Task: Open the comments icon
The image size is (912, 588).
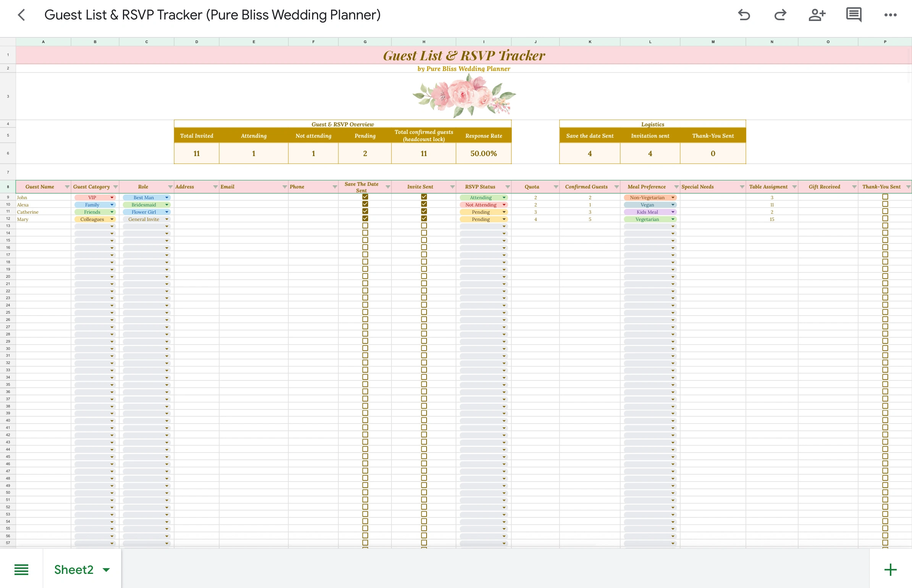Action: (854, 15)
